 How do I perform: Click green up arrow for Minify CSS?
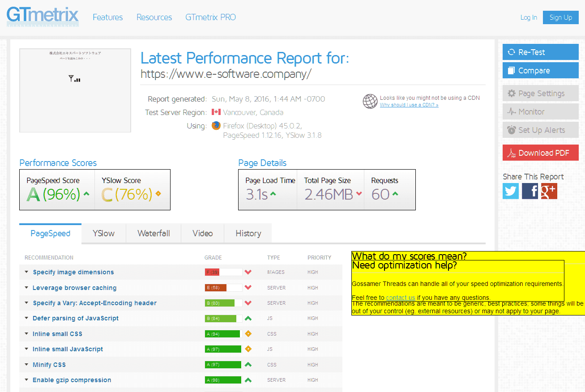(248, 365)
